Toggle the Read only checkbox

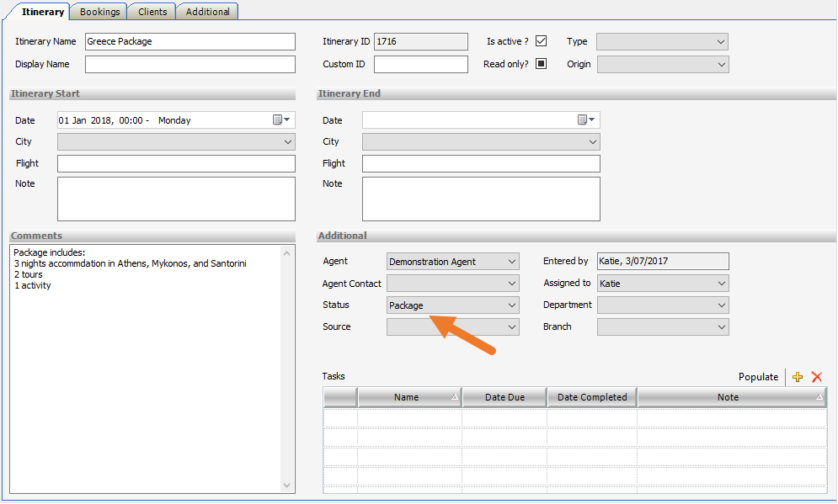click(x=542, y=64)
